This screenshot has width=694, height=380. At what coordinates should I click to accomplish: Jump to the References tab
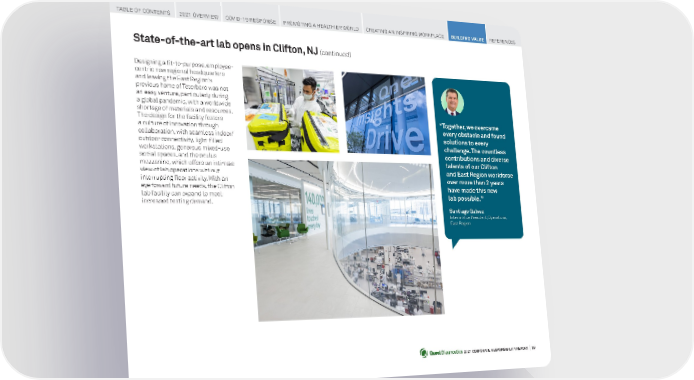tap(502, 41)
